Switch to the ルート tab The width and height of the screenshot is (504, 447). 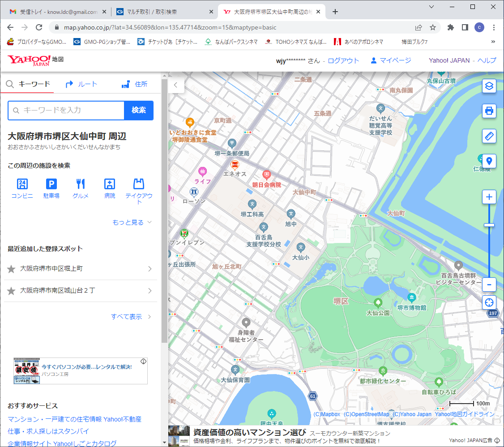click(x=81, y=84)
